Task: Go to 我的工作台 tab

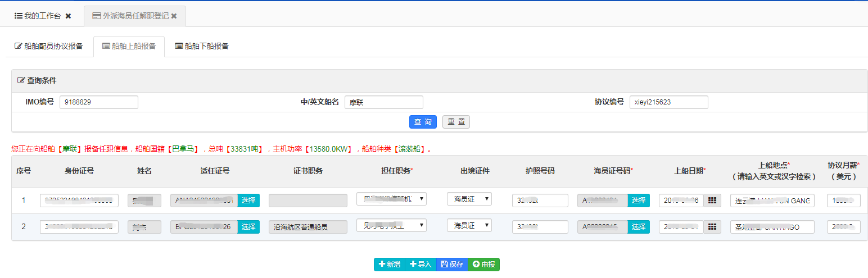Action: [37, 16]
